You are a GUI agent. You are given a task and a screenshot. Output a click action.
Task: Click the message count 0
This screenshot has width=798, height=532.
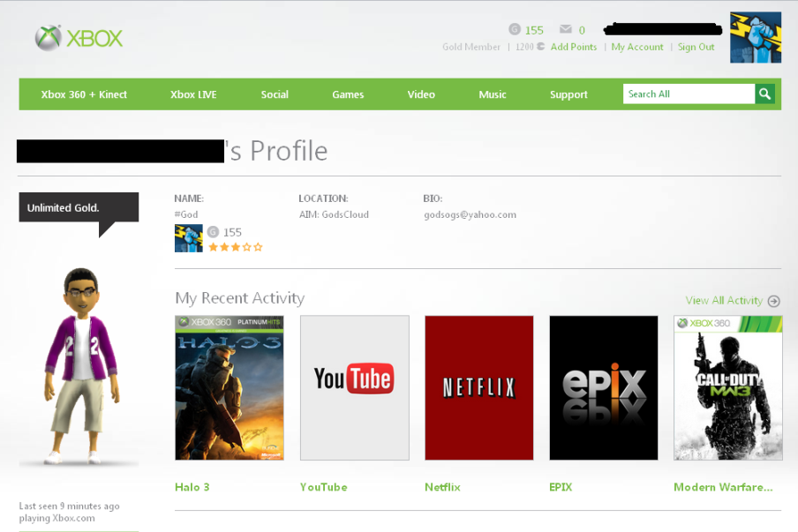click(582, 30)
